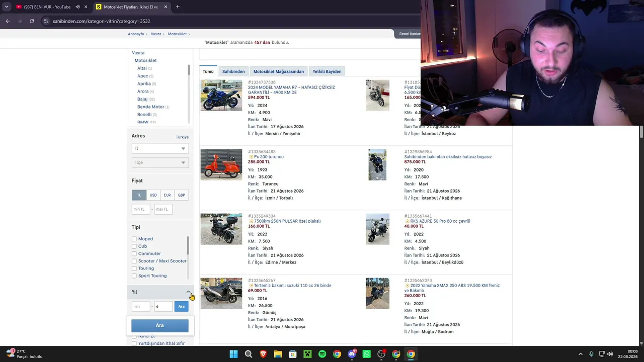Image resolution: width=644 pixels, height=362 pixels.
Task: Go back with the browser back arrow
Action: (x=8, y=21)
